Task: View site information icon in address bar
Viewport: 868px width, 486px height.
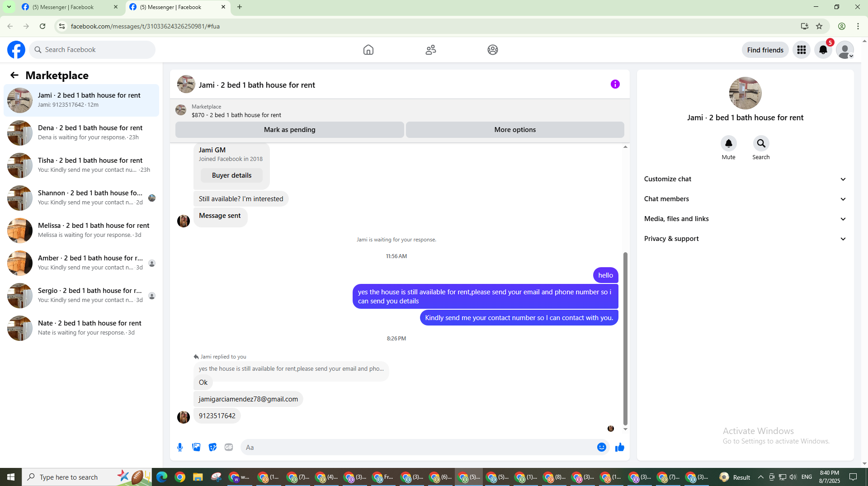Action: coord(62,26)
